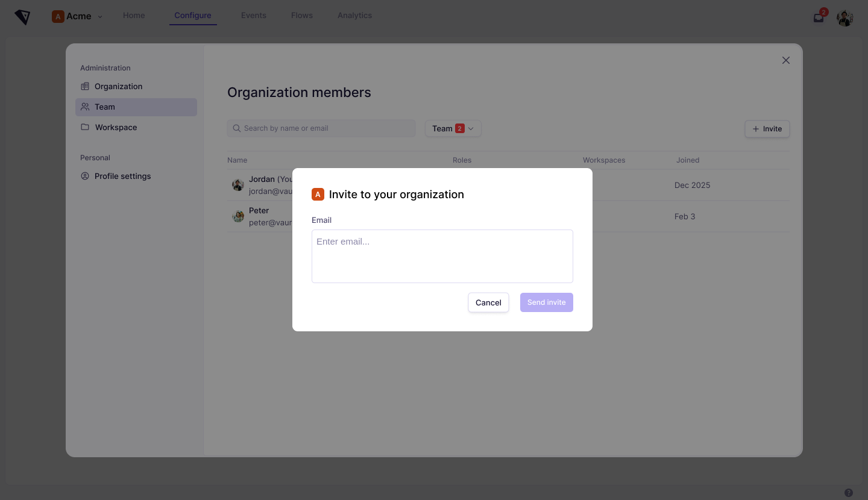Click the Joined column header
868x500 pixels.
click(688, 160)
